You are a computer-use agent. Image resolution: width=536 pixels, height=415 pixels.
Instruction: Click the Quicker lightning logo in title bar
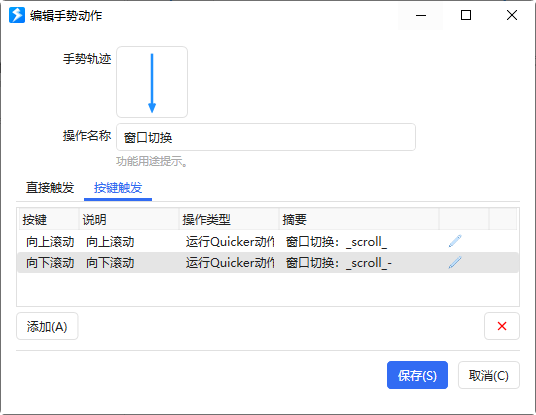coord(17,15)
